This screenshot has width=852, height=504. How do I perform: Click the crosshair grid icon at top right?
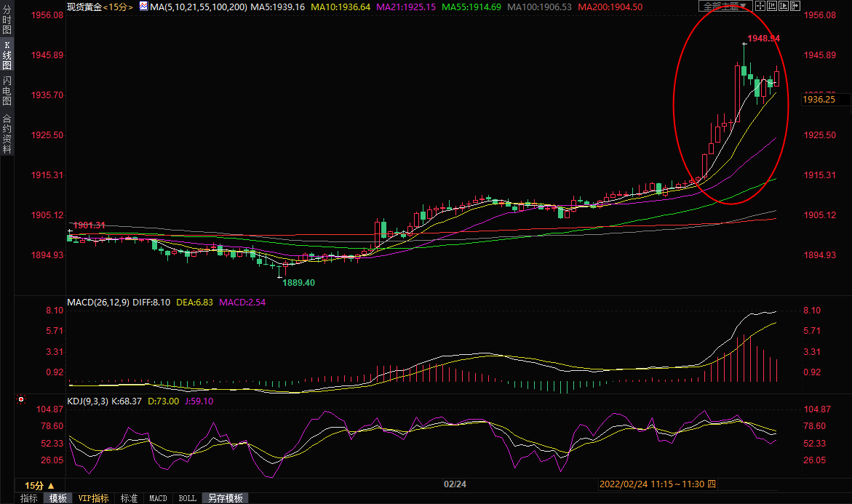tap(760, 6)
